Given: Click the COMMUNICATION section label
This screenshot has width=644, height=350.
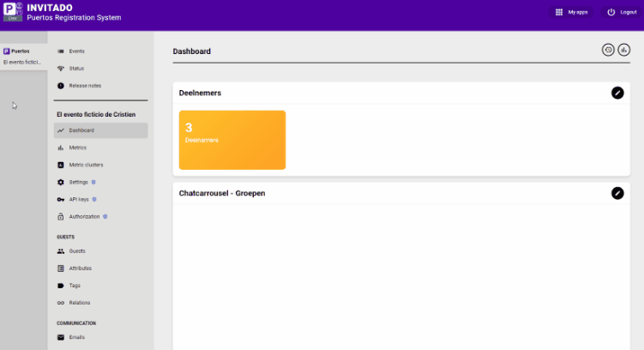Looking at the screenshot, I should [76, 323].
